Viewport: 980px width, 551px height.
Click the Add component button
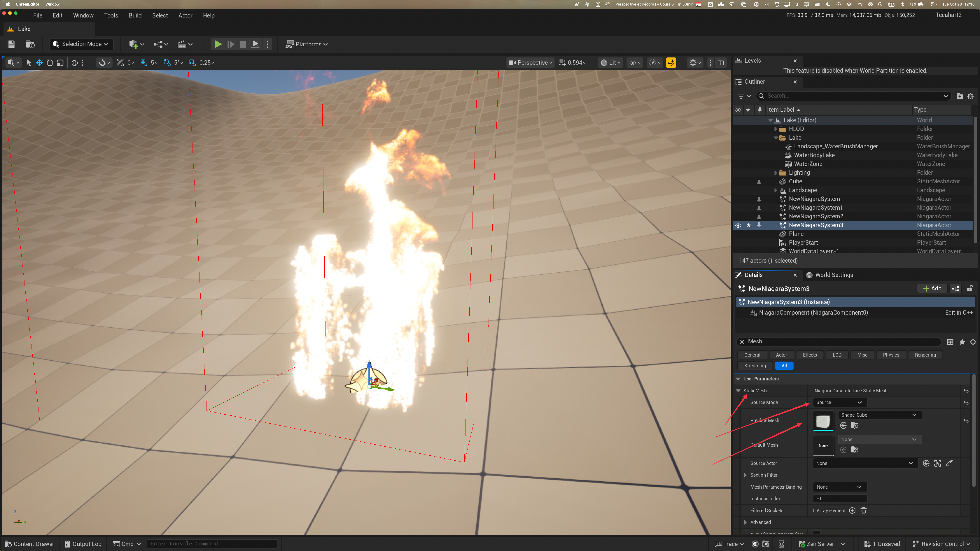(932, 289)
